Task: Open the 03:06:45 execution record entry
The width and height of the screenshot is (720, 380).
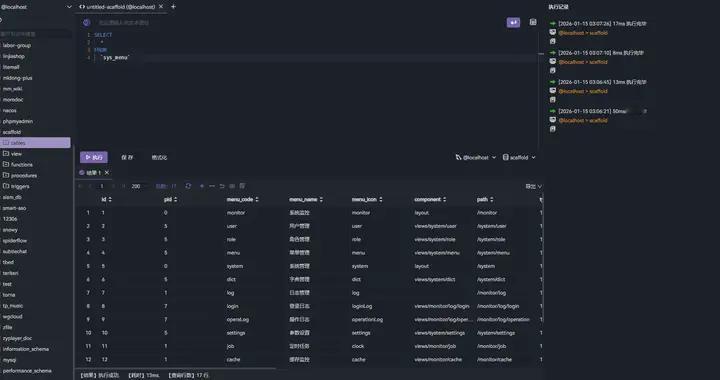Action: point(602,82)
